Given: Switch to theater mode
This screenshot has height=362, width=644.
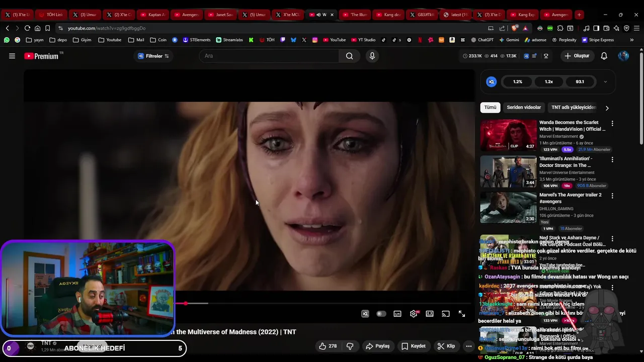Looking at the screenshot, I should 430,314.
